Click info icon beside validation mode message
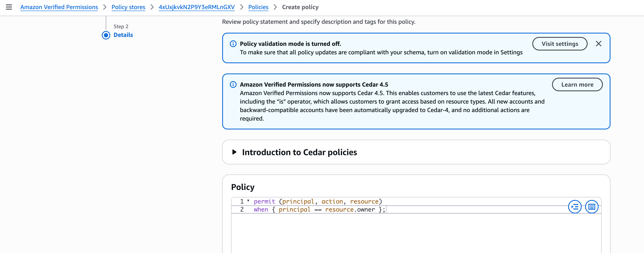Screen dimensions: 644x253 [x=233, y=44]
